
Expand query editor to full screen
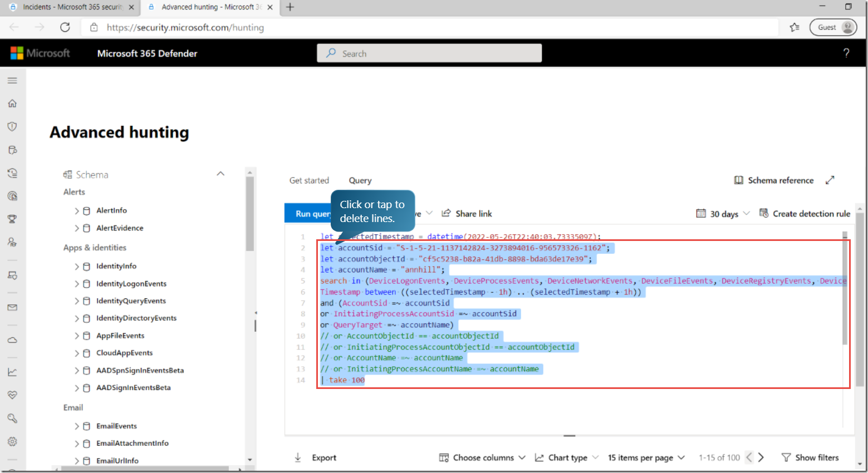pos(830,180)
